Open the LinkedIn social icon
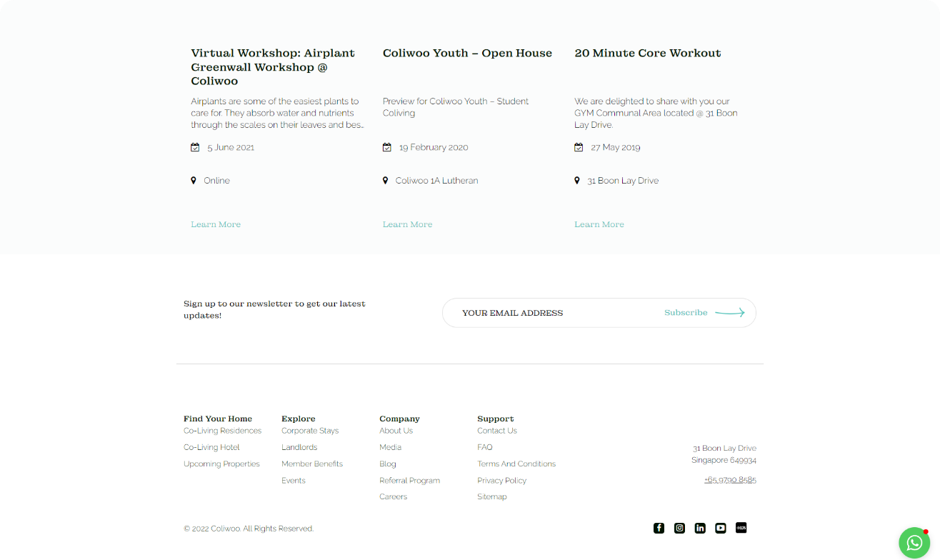Image resolution: width=940 pixels, height=560 pixels. tap(700, 528)
